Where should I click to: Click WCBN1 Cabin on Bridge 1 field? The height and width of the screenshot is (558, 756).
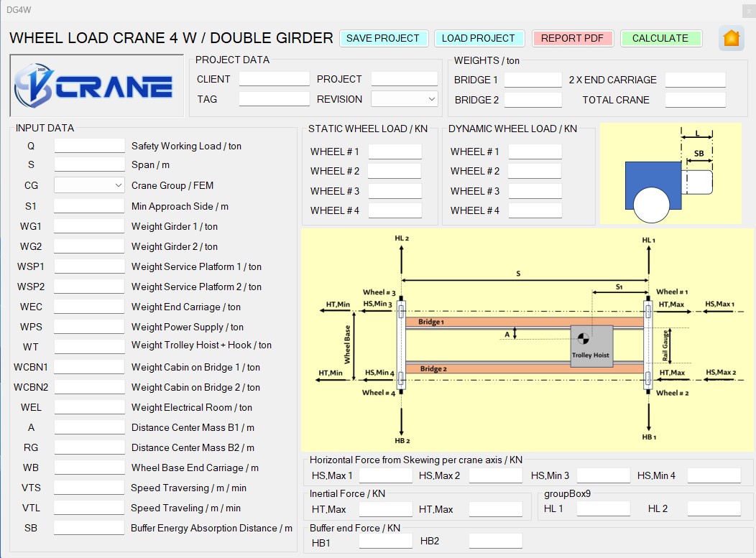pyautogui.click(x=89, y=367)
